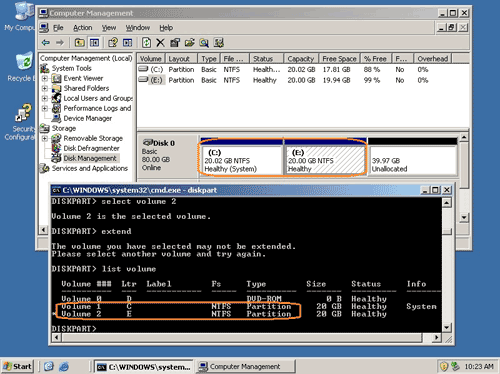Open the View menu
Viewport: 500px width, 374px height.
pyautogui.click(x=109, y=28)
